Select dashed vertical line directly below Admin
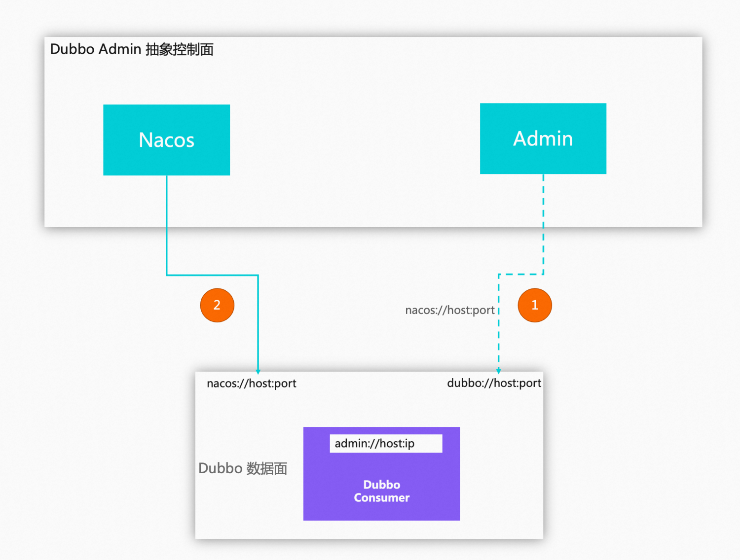Screen dimensions: 740x560 (x=543, y=222)
